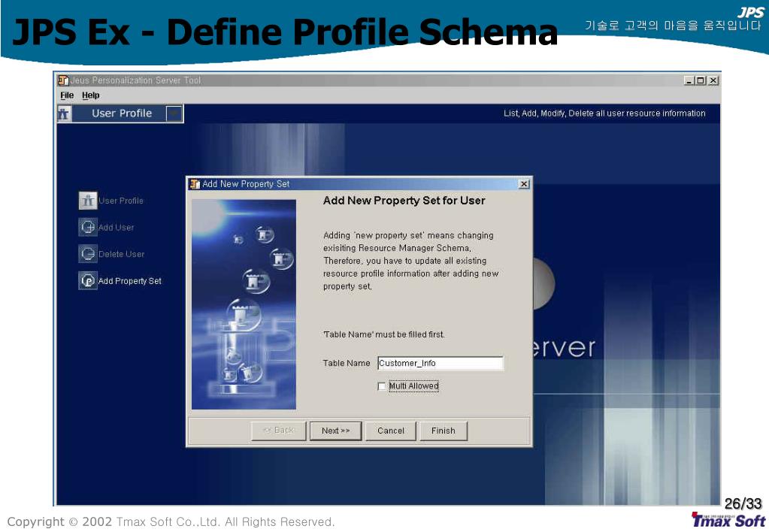Click the Next >> button
The height and width of the screenshot is (532, 769).
pyautogui.click(x=335, y=431)
